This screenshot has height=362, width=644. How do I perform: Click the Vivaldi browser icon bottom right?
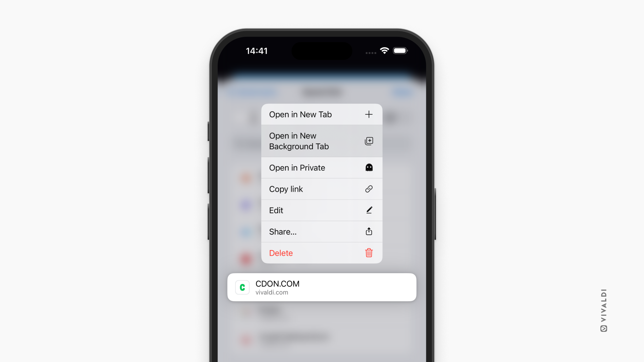pos(603,328)
